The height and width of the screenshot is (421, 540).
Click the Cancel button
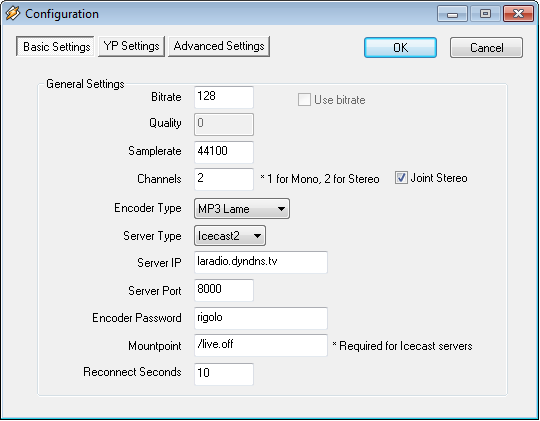(486, 48)
